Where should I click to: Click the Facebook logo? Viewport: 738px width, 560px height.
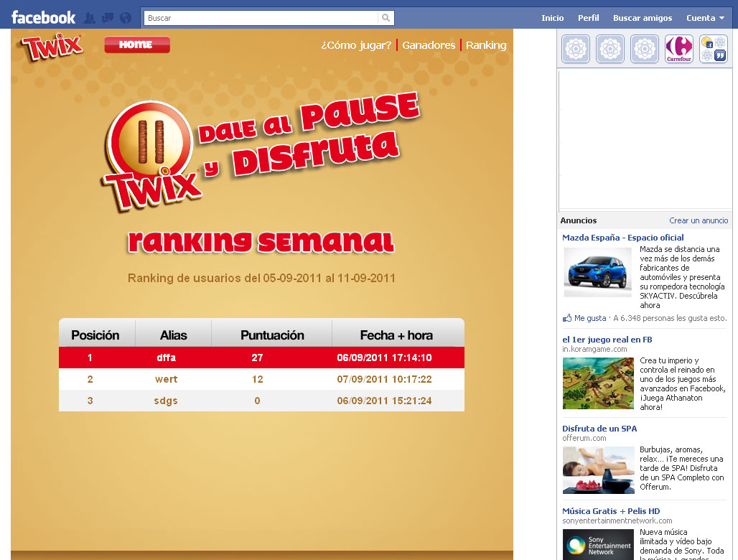43,18
